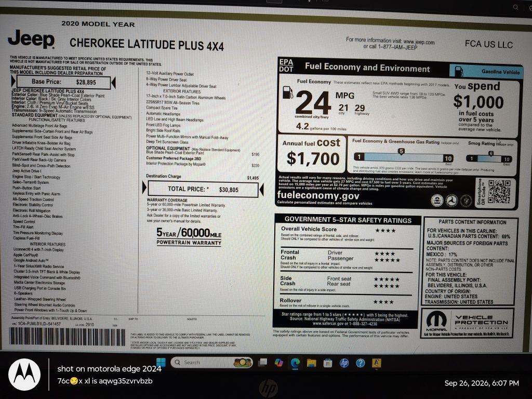Click ParkView Rear Back-Up Camera feature
Viewport: 532px width, 399px height.
click(x=39, y=160)
